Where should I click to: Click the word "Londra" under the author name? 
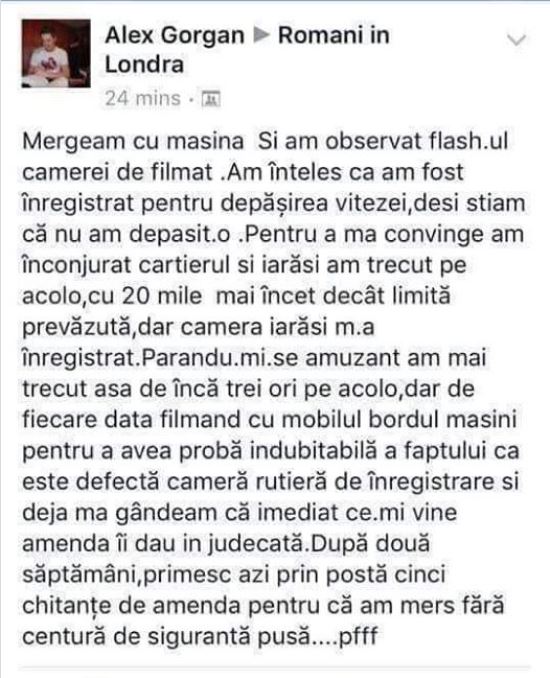144,64
